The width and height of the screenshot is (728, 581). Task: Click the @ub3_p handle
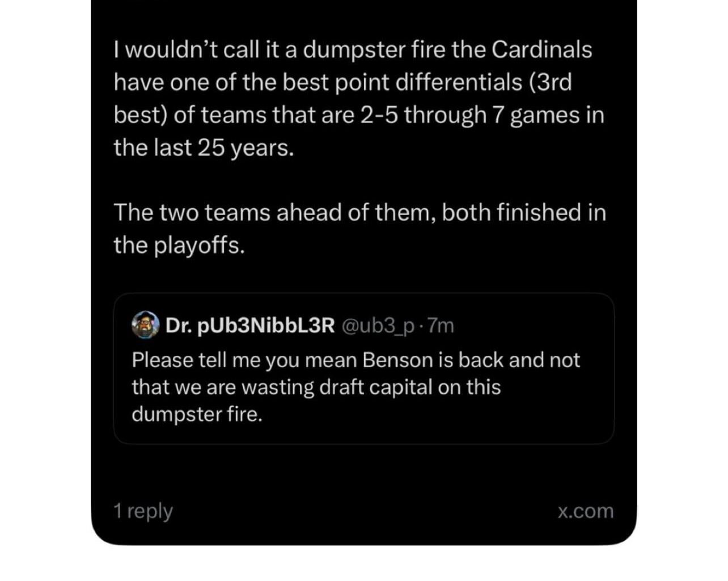pos(379,326)
